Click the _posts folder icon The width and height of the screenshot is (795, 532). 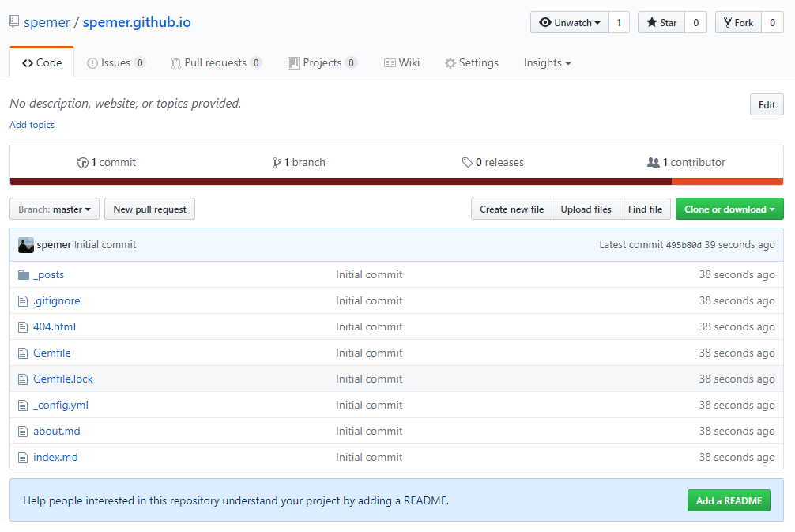click(x=24, y=275)
